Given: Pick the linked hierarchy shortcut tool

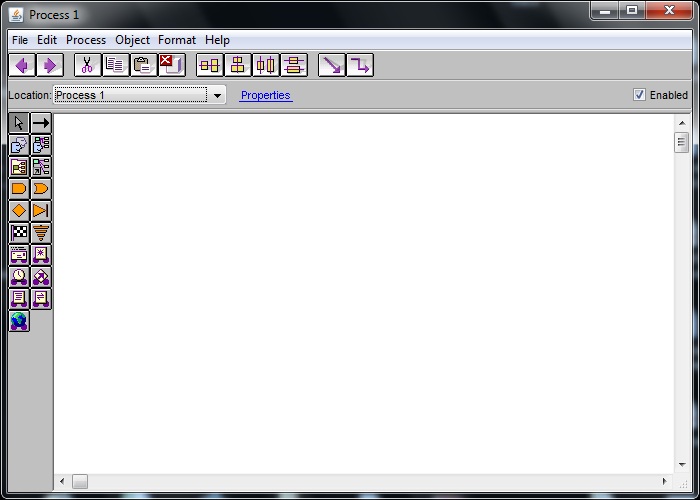Looking at the screenshot, I should click(41, 167).
